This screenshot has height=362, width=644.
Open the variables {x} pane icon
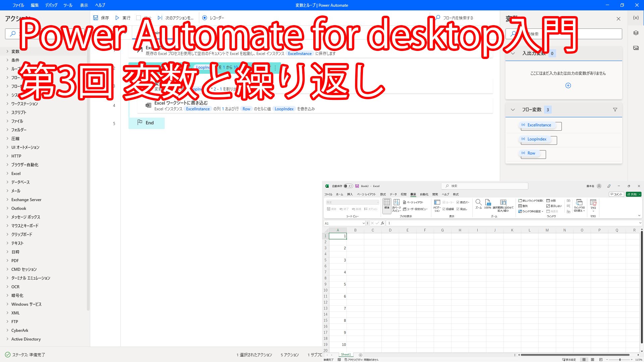pos(636,18)
